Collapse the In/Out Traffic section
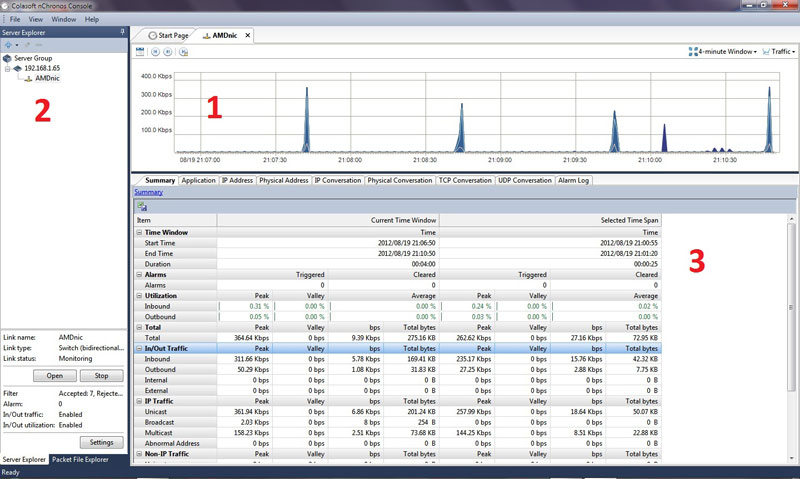The height and width of the screenshot is (479, 800). 139,348
